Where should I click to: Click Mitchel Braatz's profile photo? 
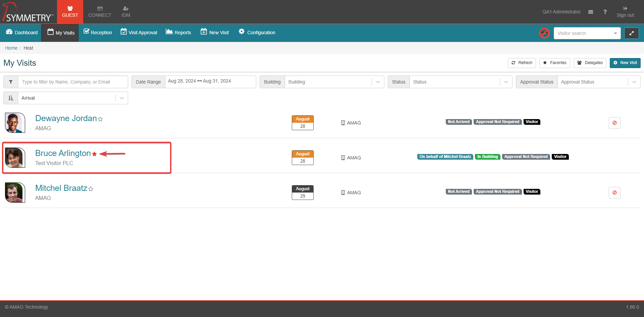[x=15, y=193]
